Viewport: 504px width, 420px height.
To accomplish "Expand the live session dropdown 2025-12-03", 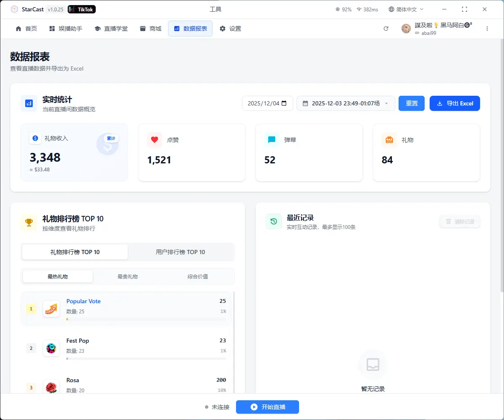I will [346, 103].
